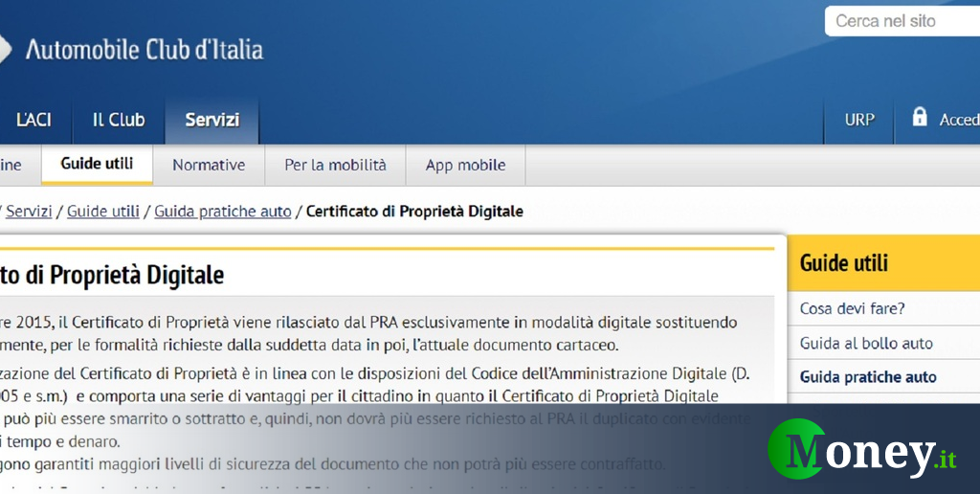This screenshot has width=980, height=494.
Task: Open the Servizi menu
Action: tap(212, 120)
